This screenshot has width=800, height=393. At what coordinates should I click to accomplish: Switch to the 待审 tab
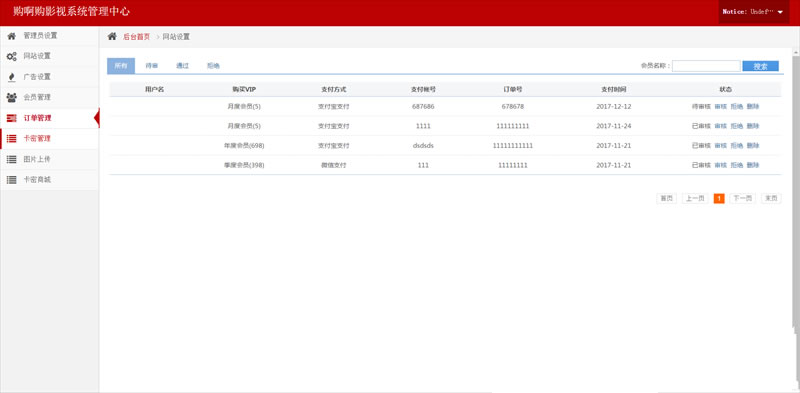152,66
